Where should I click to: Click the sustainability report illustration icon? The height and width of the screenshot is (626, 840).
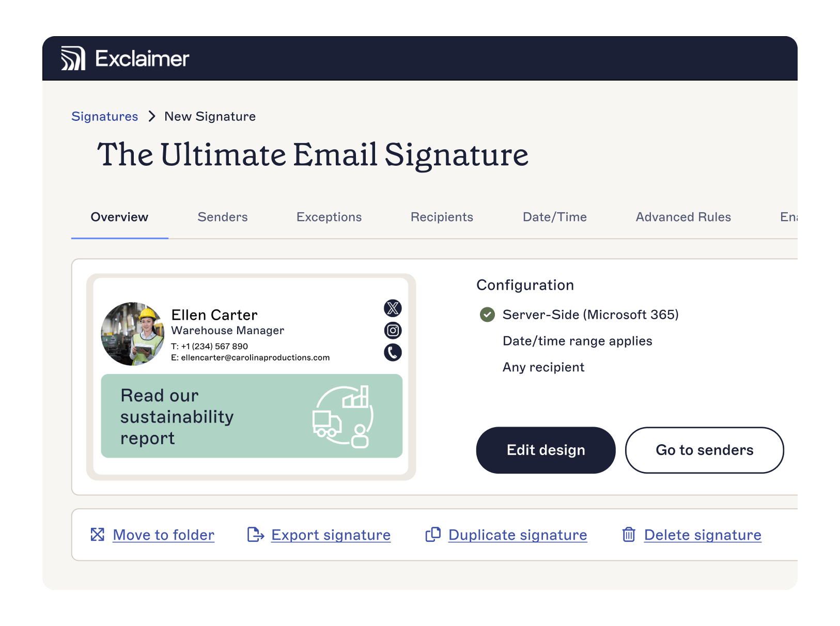(x=342, y=416)
